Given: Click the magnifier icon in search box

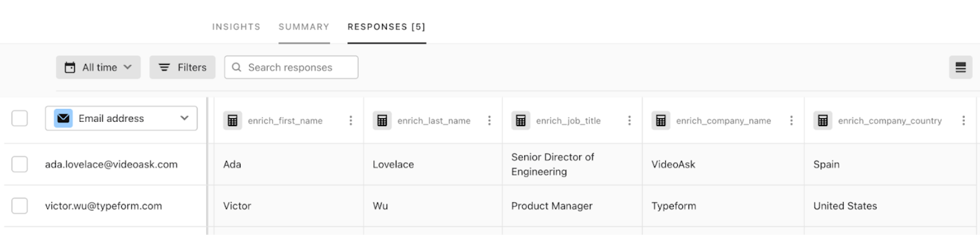Looking at the screenshot, I should [236, 67].
